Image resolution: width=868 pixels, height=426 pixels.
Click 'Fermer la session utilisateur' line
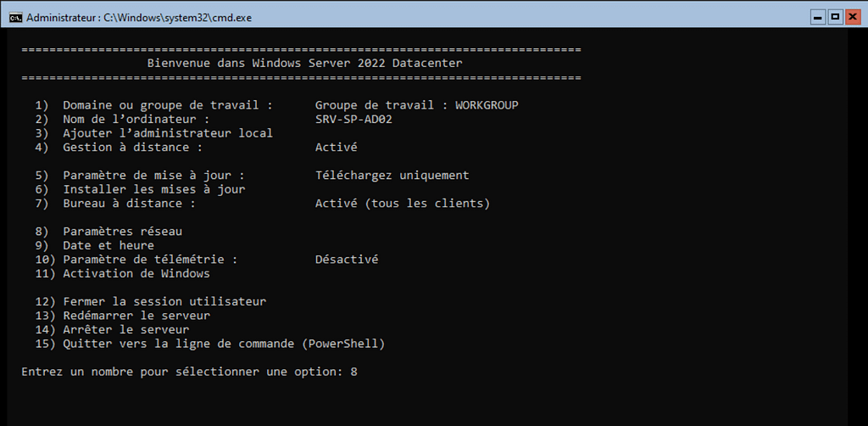pyautogui.click(x=164, y=301)
